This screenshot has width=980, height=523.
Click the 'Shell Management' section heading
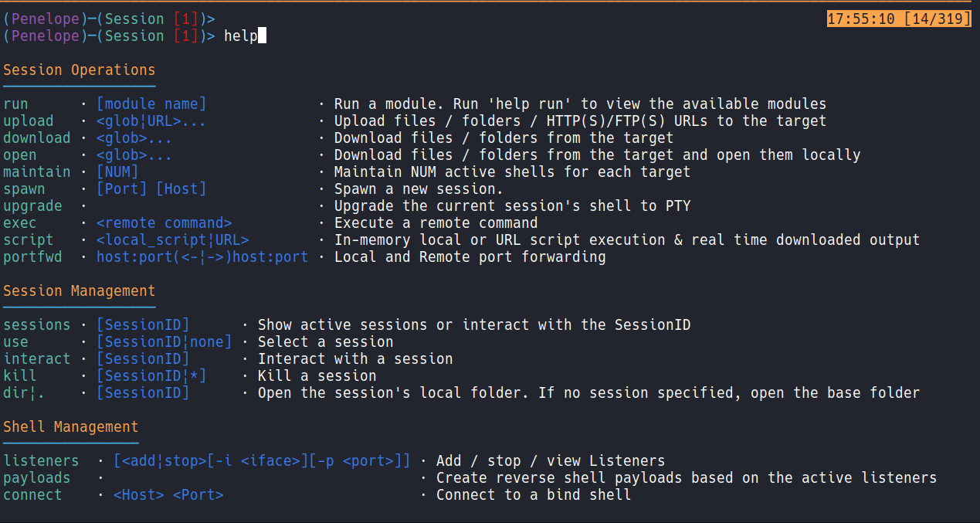(71, 427)
